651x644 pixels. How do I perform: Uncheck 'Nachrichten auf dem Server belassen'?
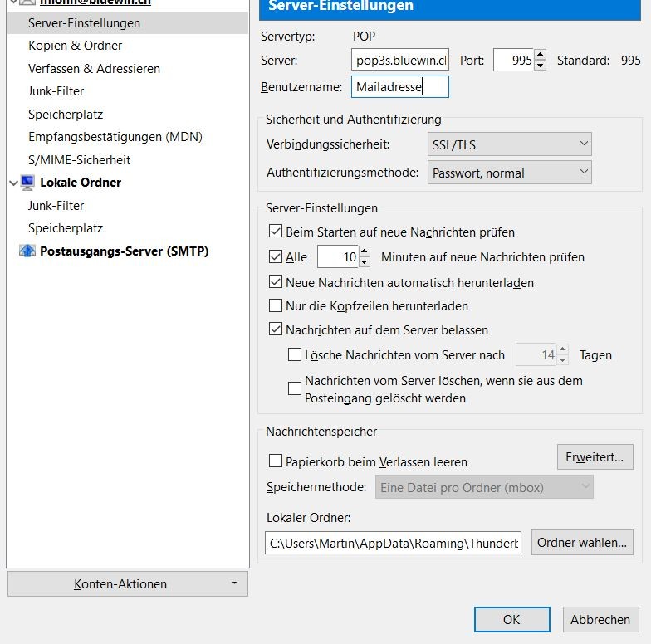tap(276, 329)
